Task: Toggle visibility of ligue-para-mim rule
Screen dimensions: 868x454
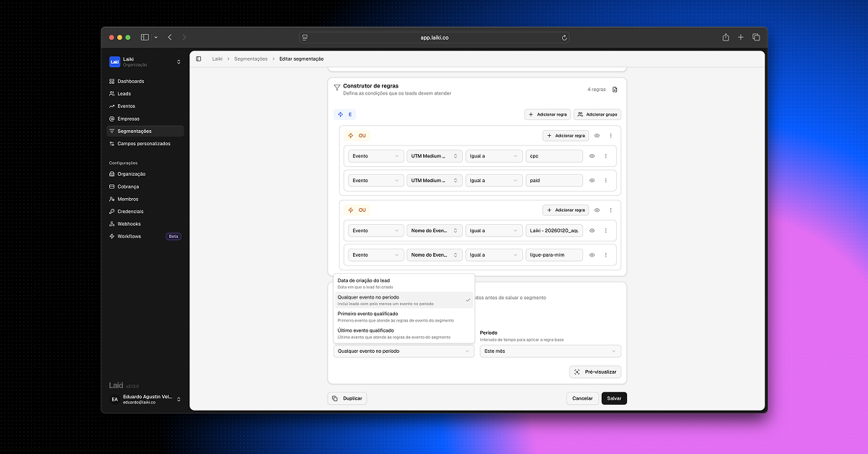Action: pos(592,255)
